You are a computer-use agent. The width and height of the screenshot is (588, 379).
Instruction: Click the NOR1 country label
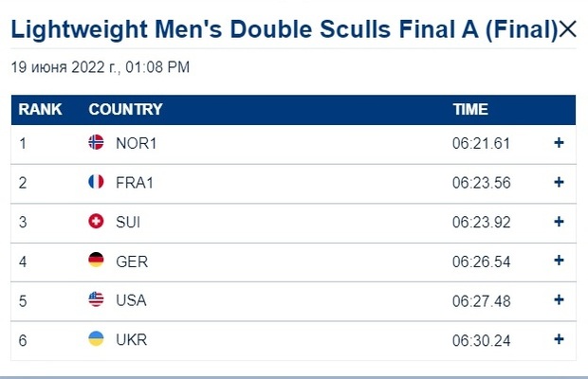coord(137,143)
